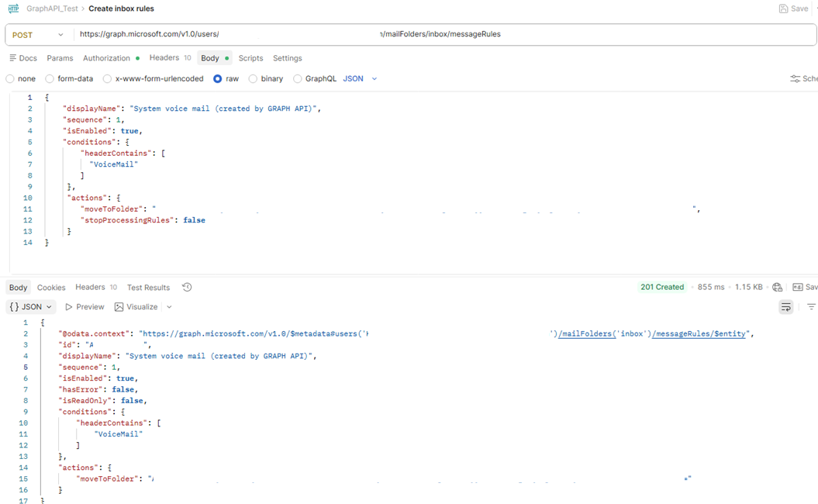Click the "isEnabled" key in response
Image resolution: width=818 pixels, height=504 pixels.
82,378
